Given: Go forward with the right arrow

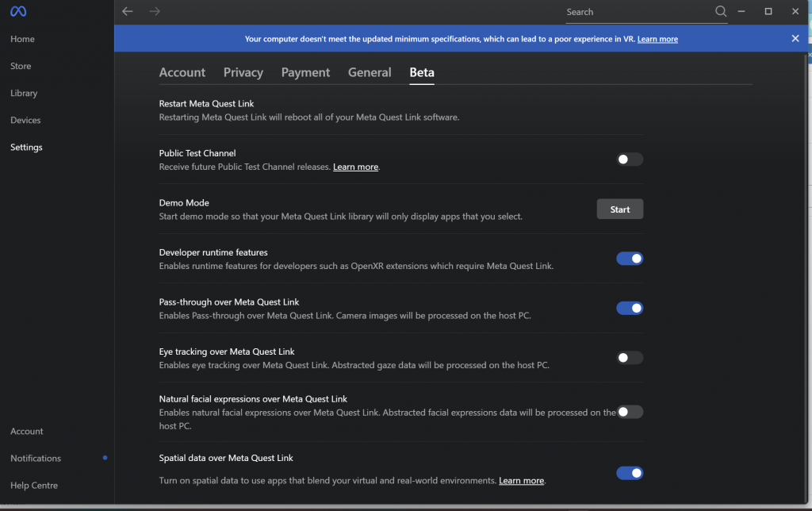Looking at the screenshot, I should click(155, 11).
